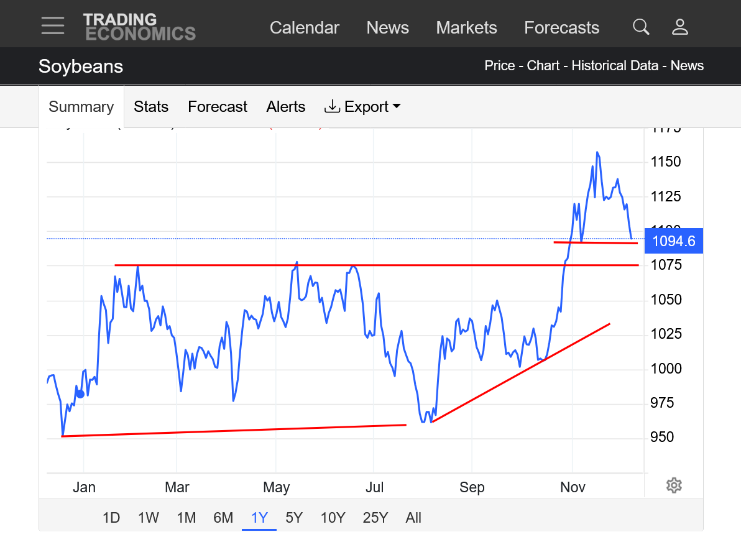The height and width of the screenshot is (560, 741).
Task: Open the hamburger navigation menu
Action: (53, 25)
